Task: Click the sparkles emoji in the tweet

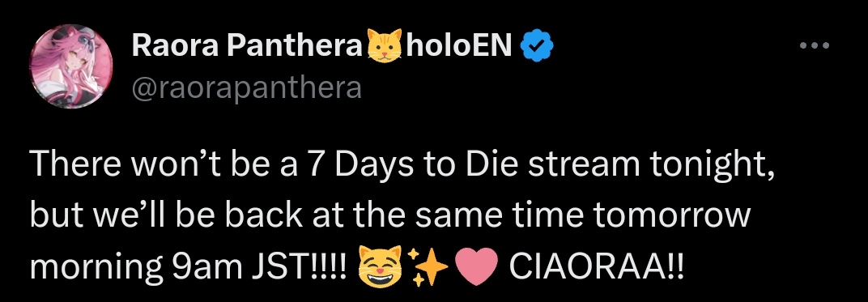Action: point(427,266)
